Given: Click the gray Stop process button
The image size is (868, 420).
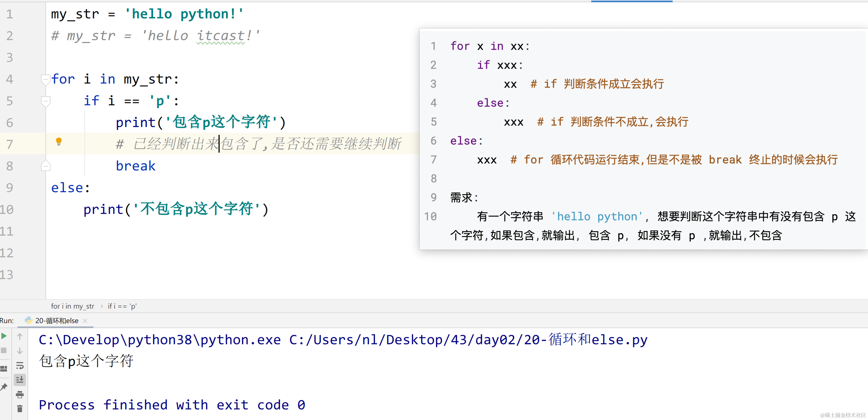Looking at the screenshot, I should (x=4, y=350).
